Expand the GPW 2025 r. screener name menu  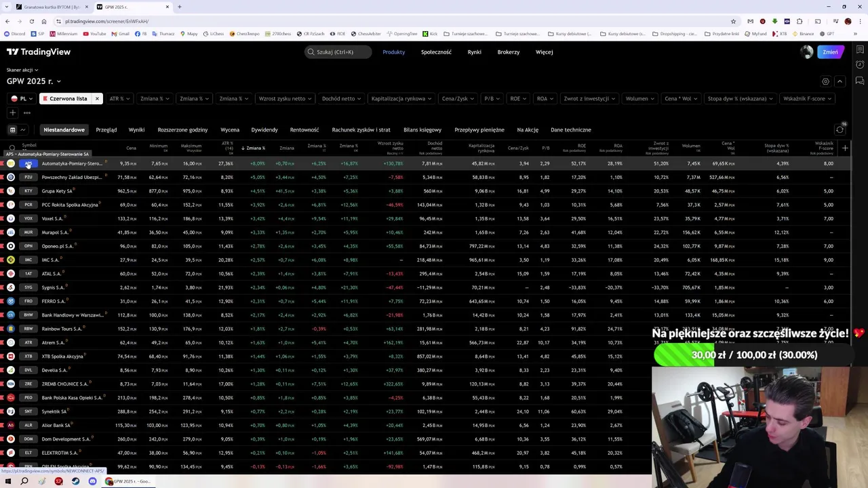[34, 81]
